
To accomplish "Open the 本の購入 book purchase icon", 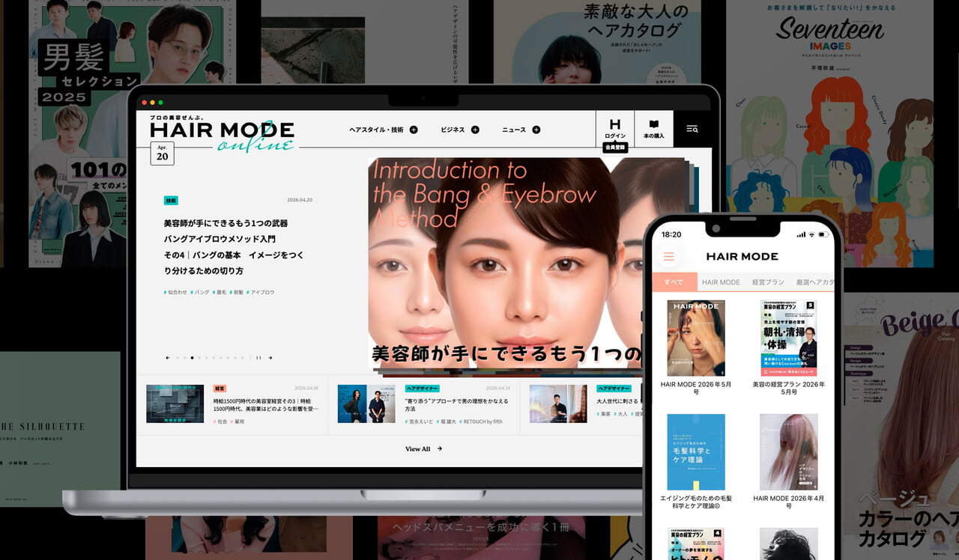I will (654, 129).
